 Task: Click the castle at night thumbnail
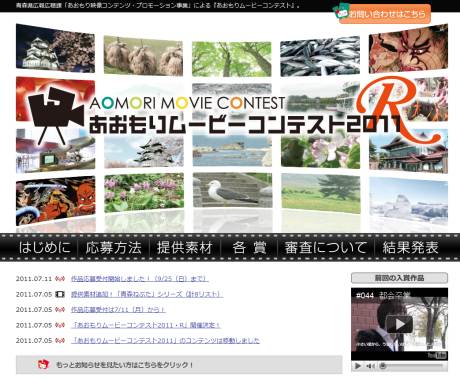55,48
